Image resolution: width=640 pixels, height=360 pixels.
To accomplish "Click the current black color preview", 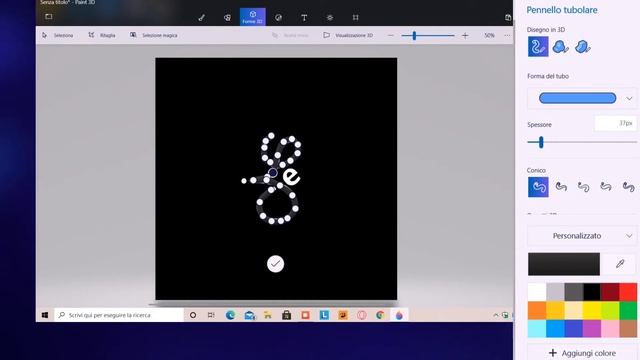I will (564, 264).
